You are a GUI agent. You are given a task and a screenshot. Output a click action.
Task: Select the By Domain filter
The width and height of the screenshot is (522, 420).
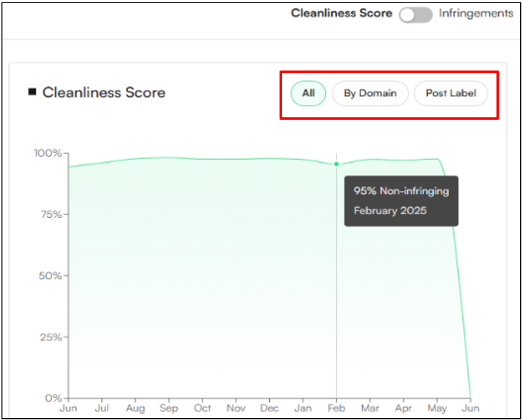point(370,93)
